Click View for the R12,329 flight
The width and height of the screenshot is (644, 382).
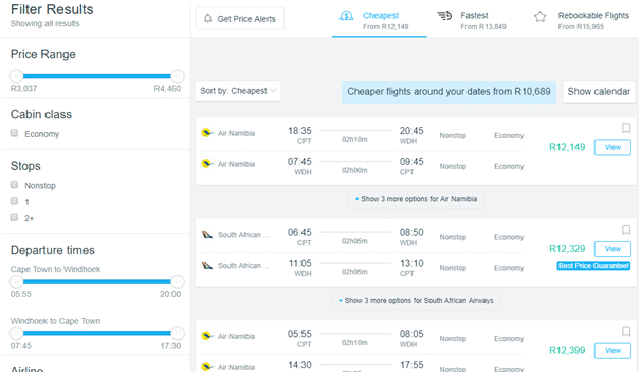612,249
